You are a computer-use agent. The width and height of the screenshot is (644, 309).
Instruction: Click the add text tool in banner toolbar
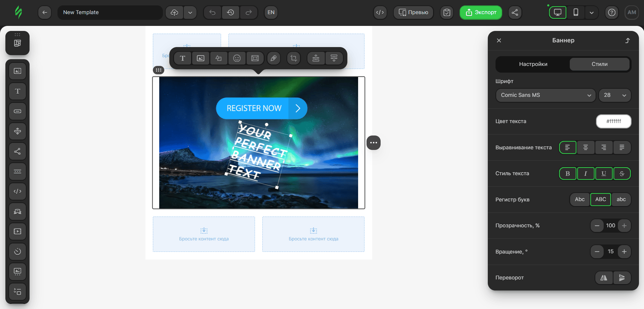182,58
